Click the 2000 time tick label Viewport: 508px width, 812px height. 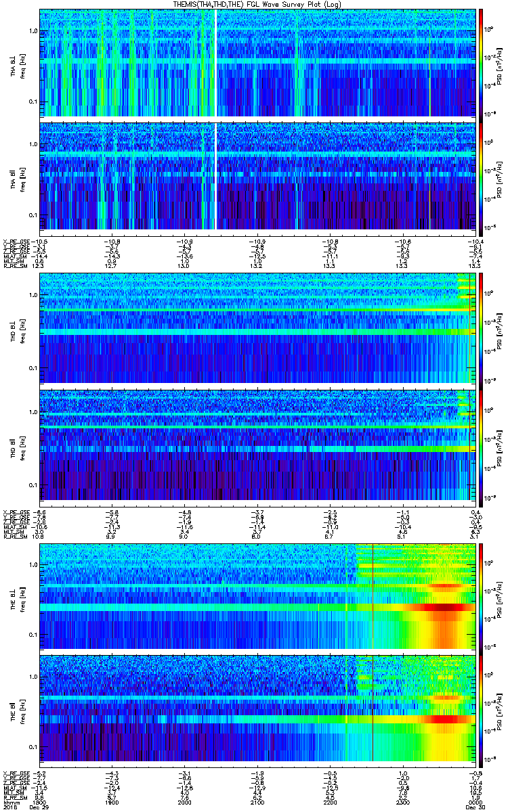point(185,803)
